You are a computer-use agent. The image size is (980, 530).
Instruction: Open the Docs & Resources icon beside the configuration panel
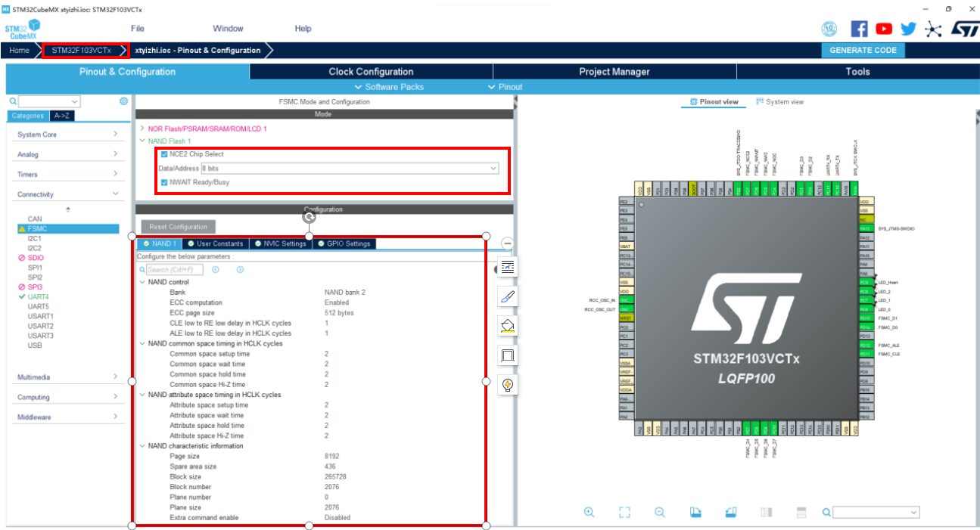pos(507,266)
